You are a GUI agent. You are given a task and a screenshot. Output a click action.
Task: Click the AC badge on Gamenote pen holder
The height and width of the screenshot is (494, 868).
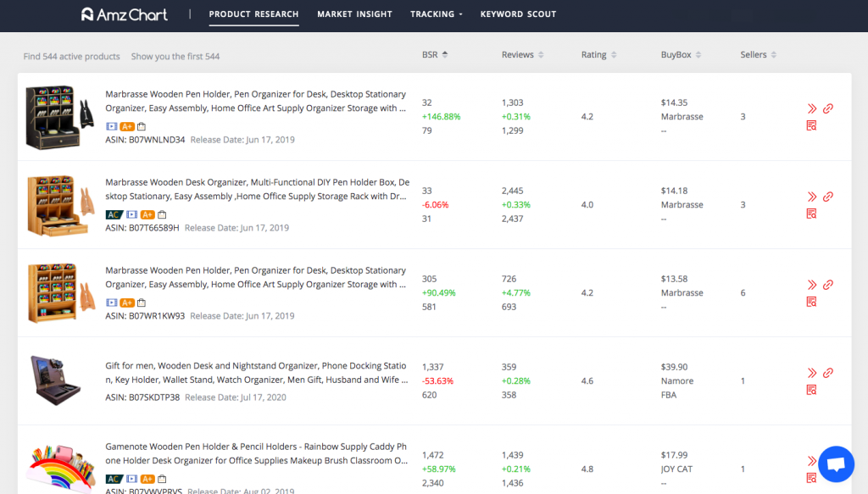tap(114, 479)
